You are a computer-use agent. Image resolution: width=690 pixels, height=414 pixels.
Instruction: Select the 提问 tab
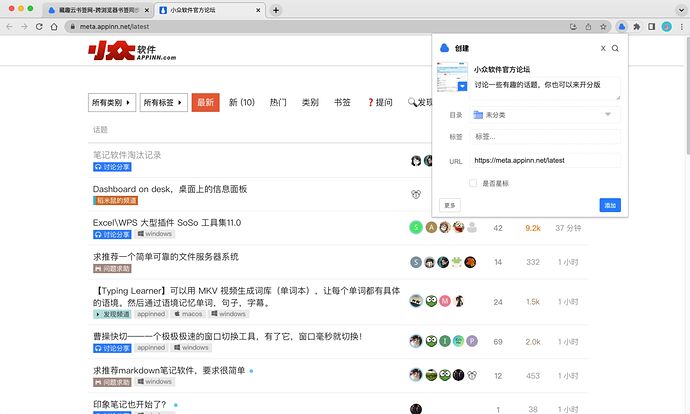click(x=380, y=103)
